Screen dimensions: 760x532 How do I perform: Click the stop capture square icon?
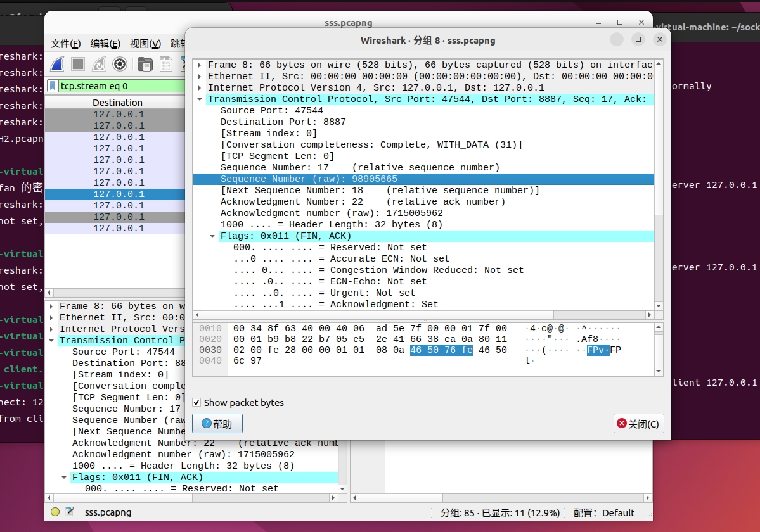78,64
